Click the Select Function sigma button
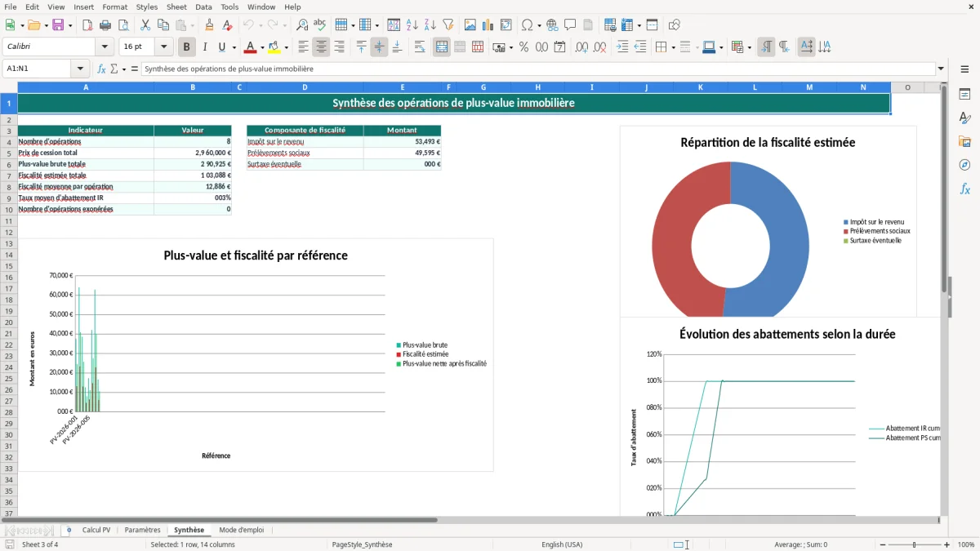 point(114,69)
